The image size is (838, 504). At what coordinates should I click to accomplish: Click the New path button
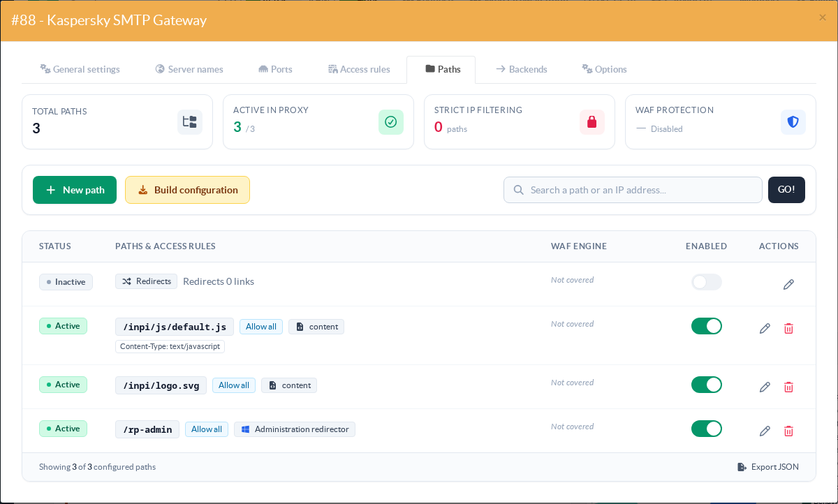click(x=75, y=190)
